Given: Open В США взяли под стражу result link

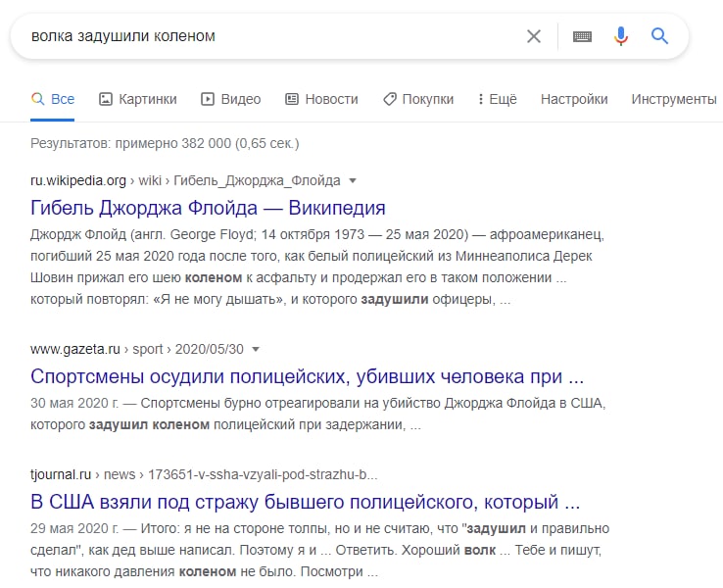Looking at the screenshot, I should (306, 502).
